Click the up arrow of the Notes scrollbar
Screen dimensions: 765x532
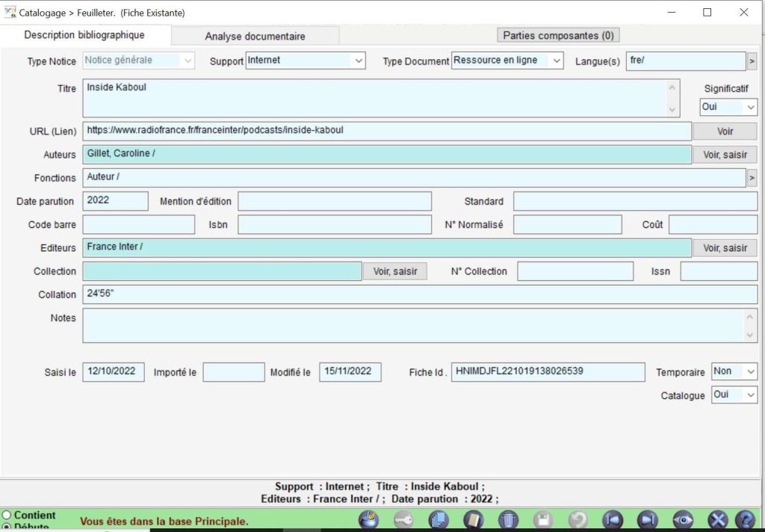pos(750,318)
